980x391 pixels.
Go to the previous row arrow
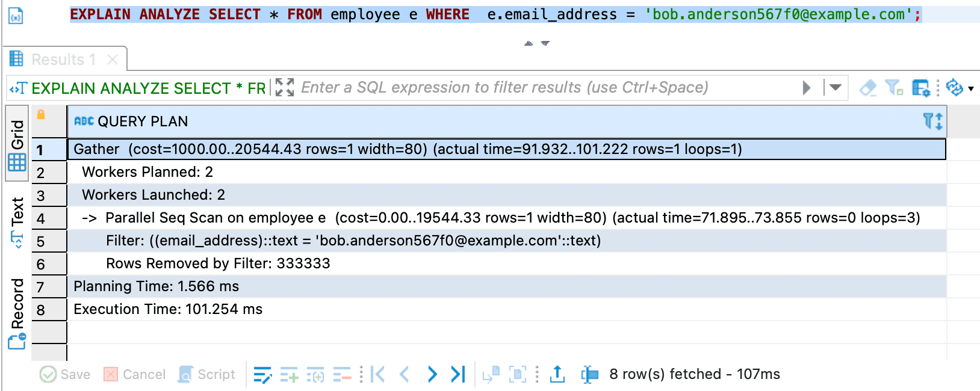pyautogui.click(x=405, y=374)
